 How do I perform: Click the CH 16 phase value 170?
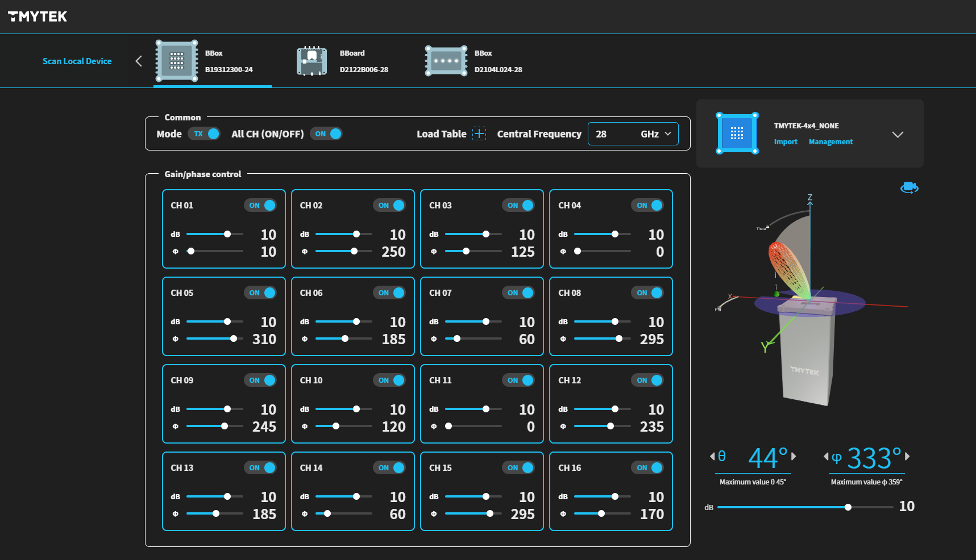[x=652, y=514]
